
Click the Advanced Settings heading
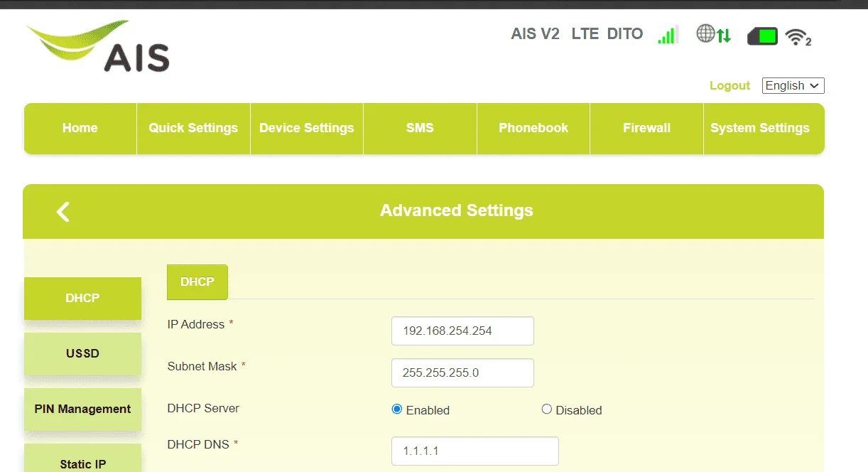pos(457,211)
